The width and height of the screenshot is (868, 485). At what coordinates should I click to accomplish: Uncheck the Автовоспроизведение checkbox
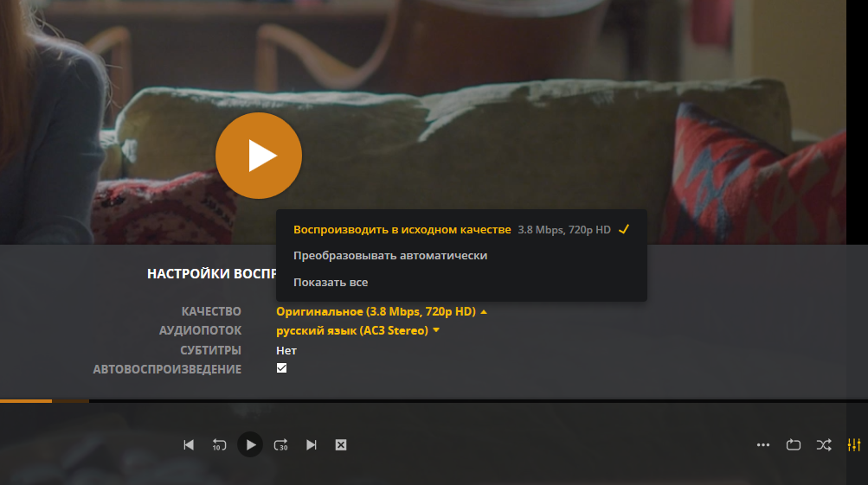pyautogui.click(x=281, y=368)
